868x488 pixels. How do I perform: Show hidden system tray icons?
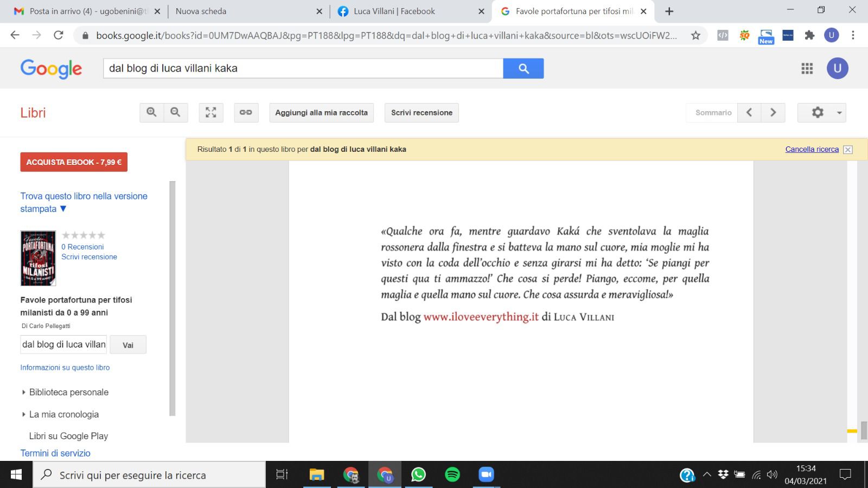point(707,474)
